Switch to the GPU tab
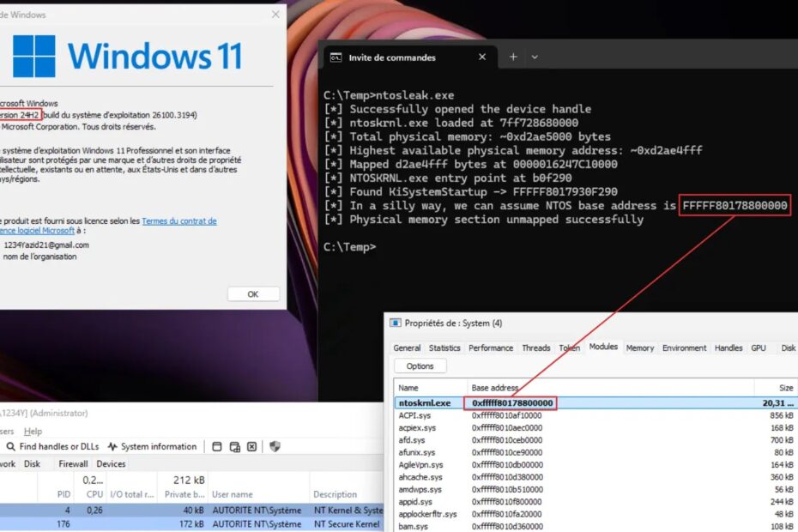798x532 pixels. point(759,348)
